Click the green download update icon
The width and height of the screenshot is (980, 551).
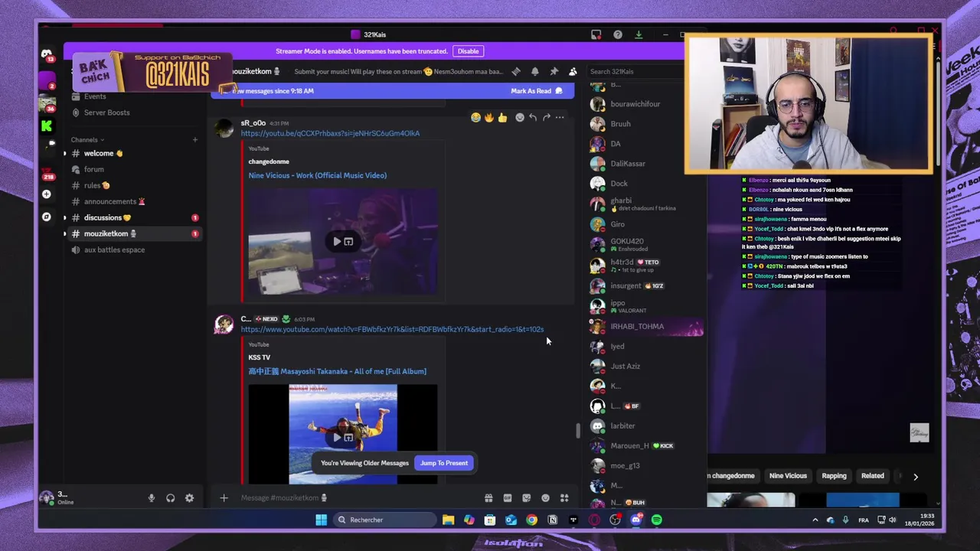click(x=639, y=34)
